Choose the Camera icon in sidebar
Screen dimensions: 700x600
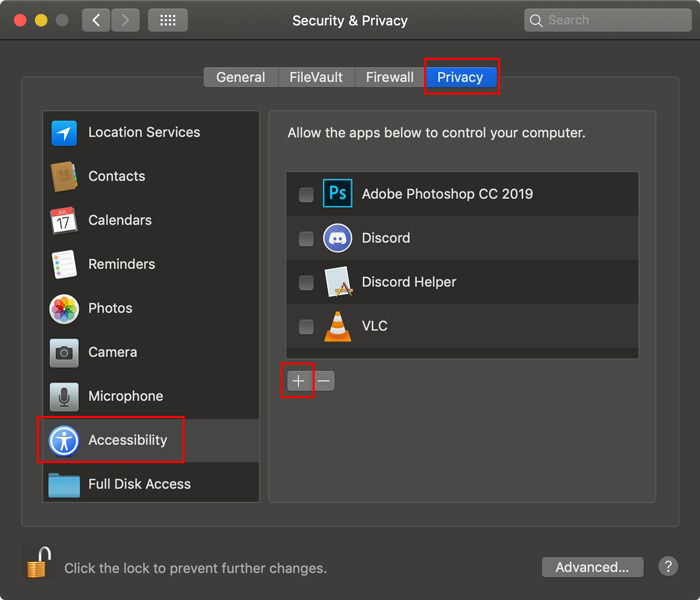click(x=64, y=352)
